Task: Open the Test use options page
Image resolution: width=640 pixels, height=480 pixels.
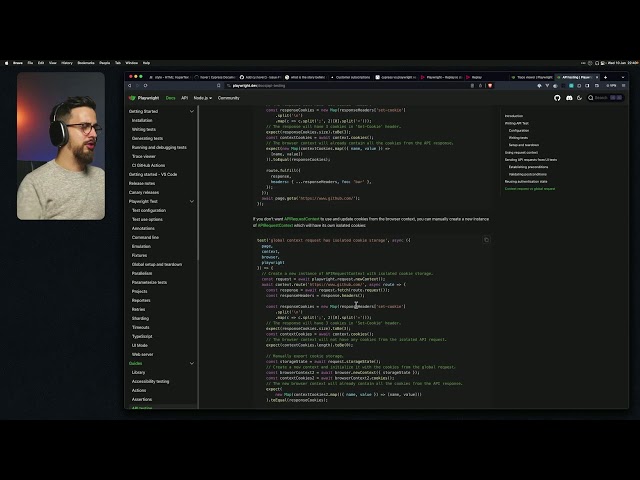Action: pyautogui.click(x=147, y=219)
